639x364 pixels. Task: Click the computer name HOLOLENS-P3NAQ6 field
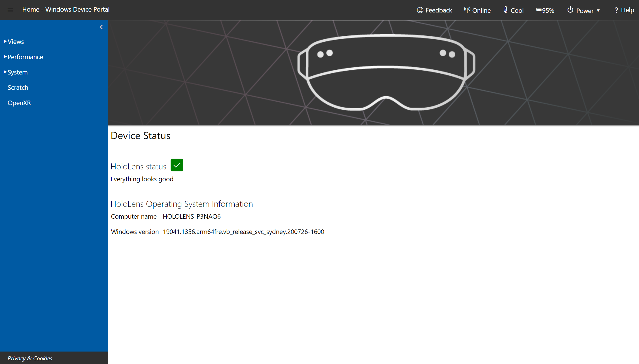coord(191,216)
